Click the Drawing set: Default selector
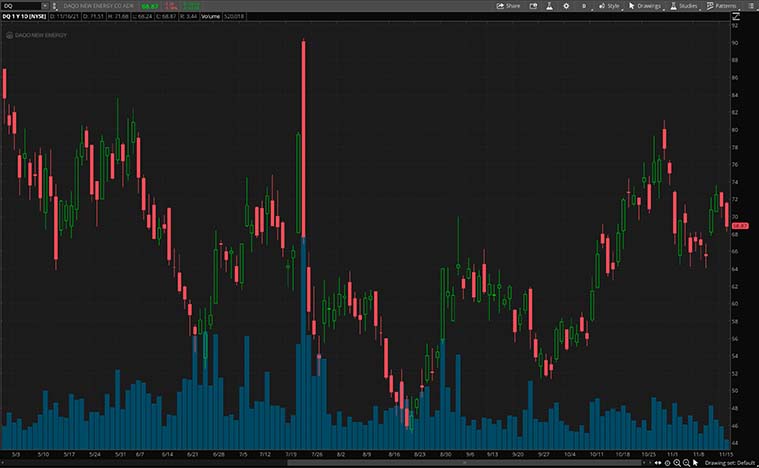The width and height of the screenshot is (759, 468). [x=728, y=463]
